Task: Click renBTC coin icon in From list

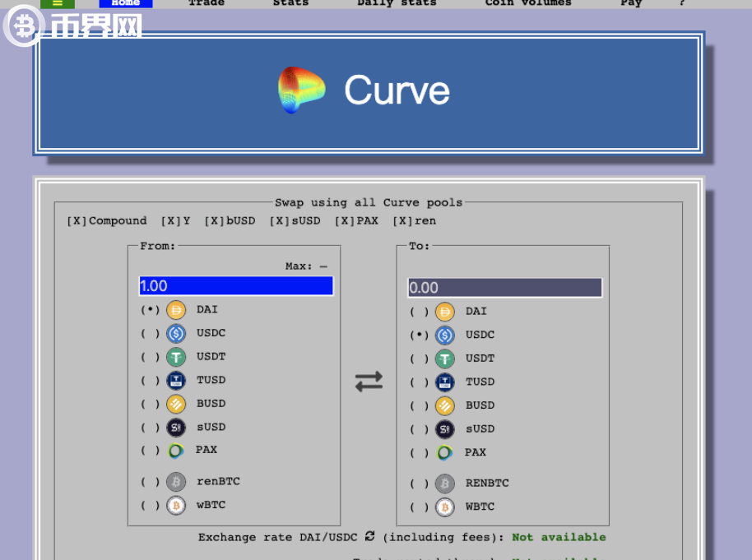Action: tap(176, 481)
